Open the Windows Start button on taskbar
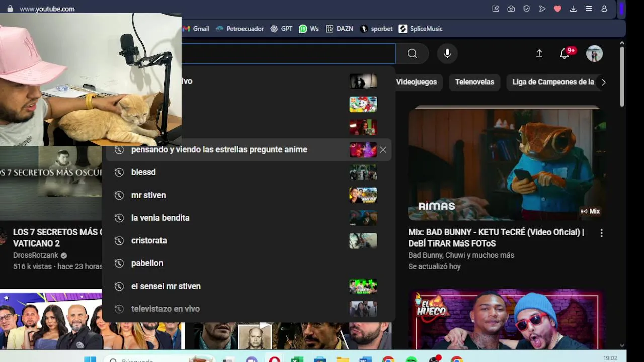 tap(90, 359)
